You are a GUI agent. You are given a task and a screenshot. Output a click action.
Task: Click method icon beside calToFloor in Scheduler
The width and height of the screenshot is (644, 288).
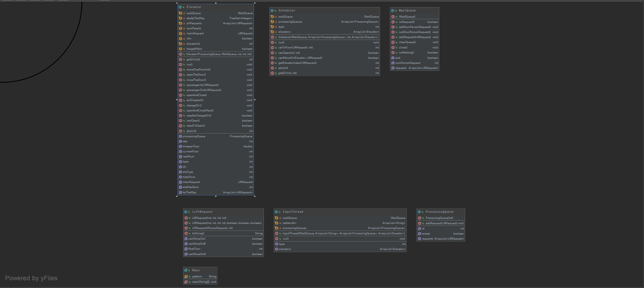coord(272,48)
